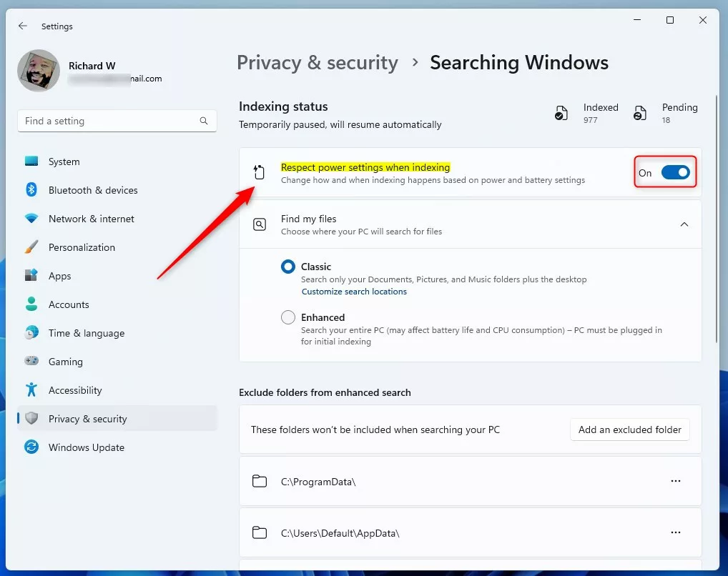The image size is (728, 576).
Task: Open Time & language settings
Action: (117, 333)
